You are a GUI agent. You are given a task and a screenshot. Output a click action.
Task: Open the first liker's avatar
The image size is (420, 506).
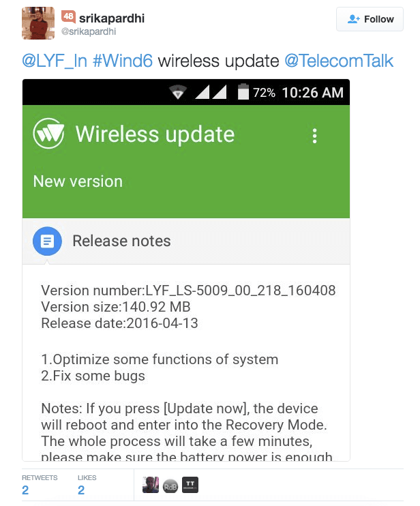[x=151, y=485]
